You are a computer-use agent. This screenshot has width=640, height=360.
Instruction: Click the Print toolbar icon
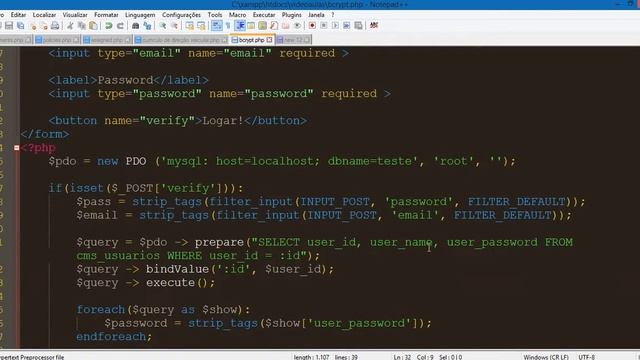point(55,25)
